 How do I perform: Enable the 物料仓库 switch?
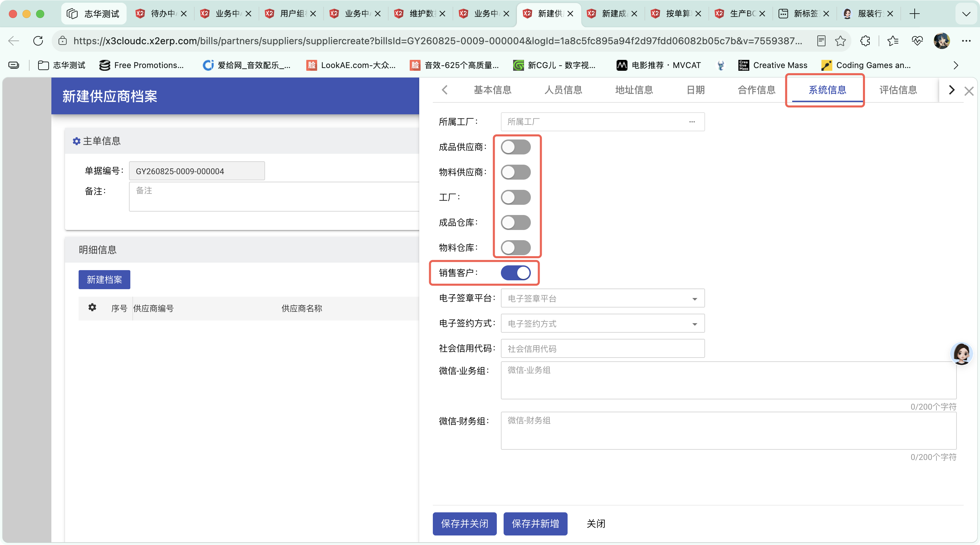tap(516, 248)
